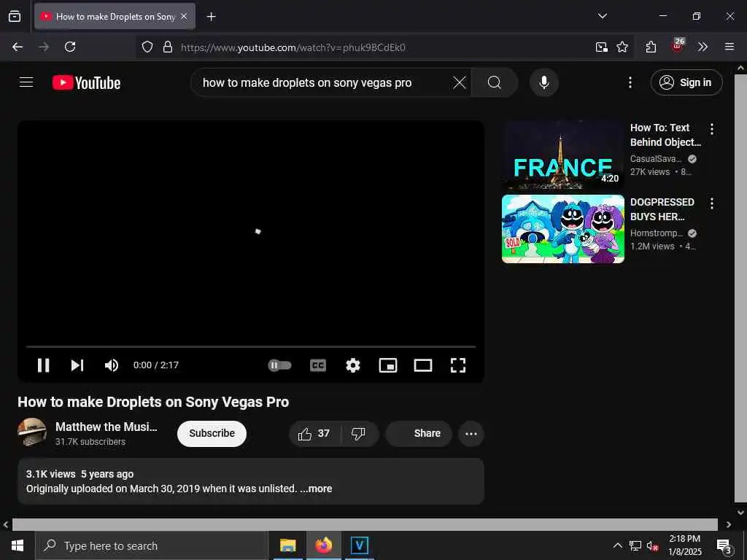Skip to the next video

point(77,365)
